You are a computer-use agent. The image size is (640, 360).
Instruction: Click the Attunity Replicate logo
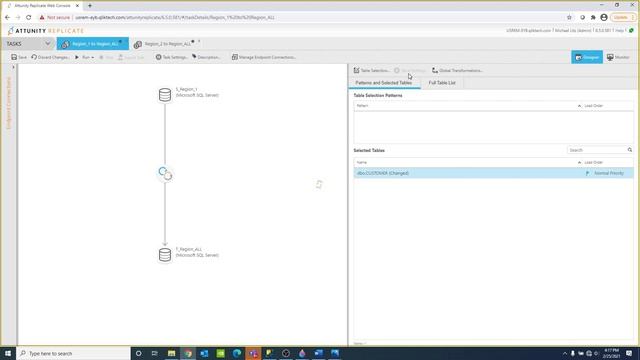point(45,31)
